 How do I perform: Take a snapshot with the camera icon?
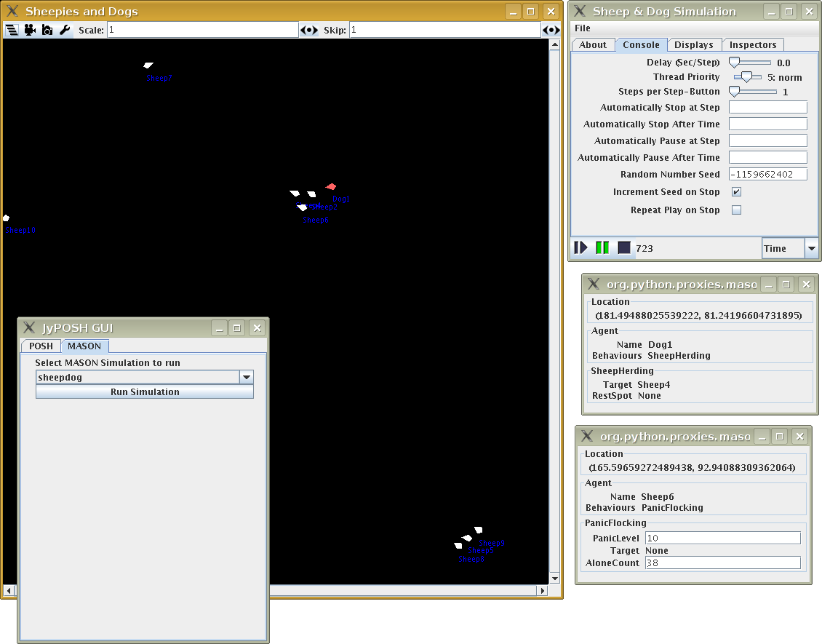pyautogui.click(x=47, y=30)
